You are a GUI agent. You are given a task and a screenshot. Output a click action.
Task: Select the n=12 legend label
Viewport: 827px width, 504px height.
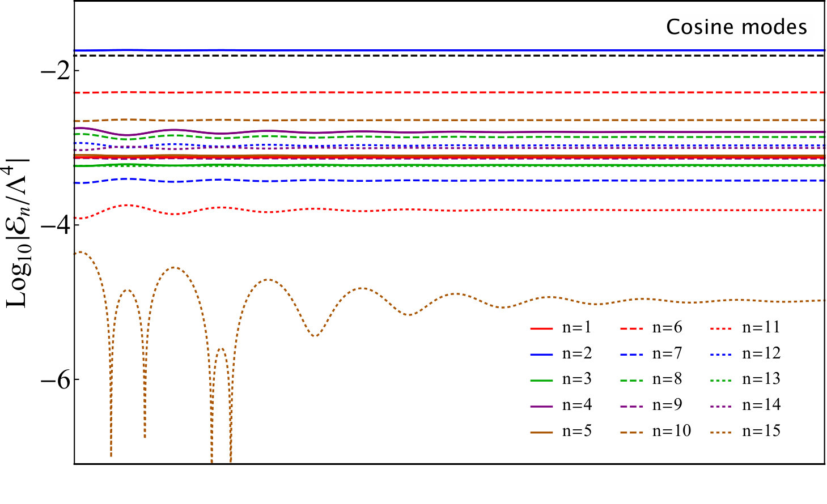pyautogui.click(x=761, y=353)
